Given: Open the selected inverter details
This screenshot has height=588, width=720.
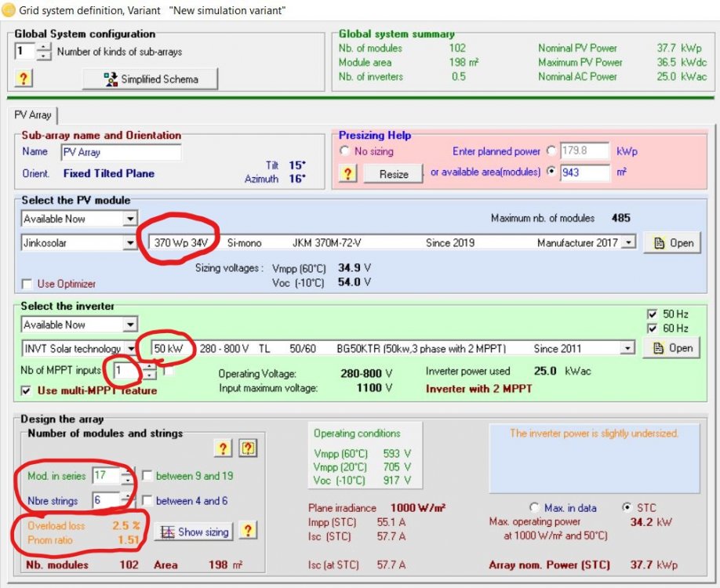Looking at the screenshot, I should point(672,348).
